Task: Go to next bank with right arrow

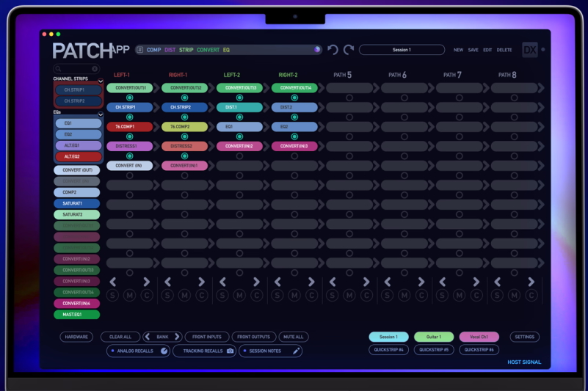Action: coord(177,337)
